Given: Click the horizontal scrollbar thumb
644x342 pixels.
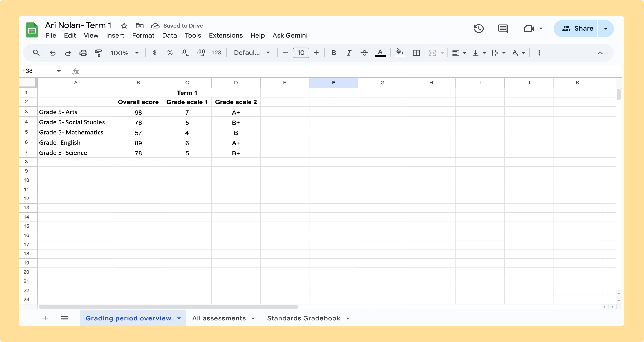Looking at the screenshot, I should (x=168, y=307).
